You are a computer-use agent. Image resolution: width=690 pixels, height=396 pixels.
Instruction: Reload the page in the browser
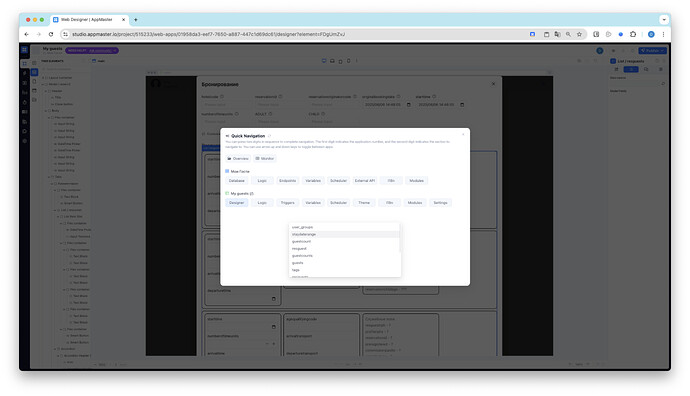click(51, 34)
